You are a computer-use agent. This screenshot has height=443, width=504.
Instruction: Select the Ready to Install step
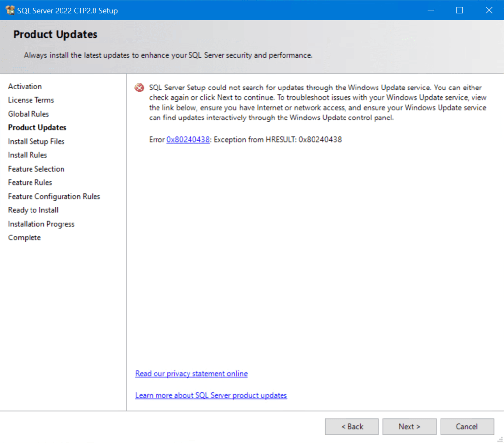click(x=32, y=210)
